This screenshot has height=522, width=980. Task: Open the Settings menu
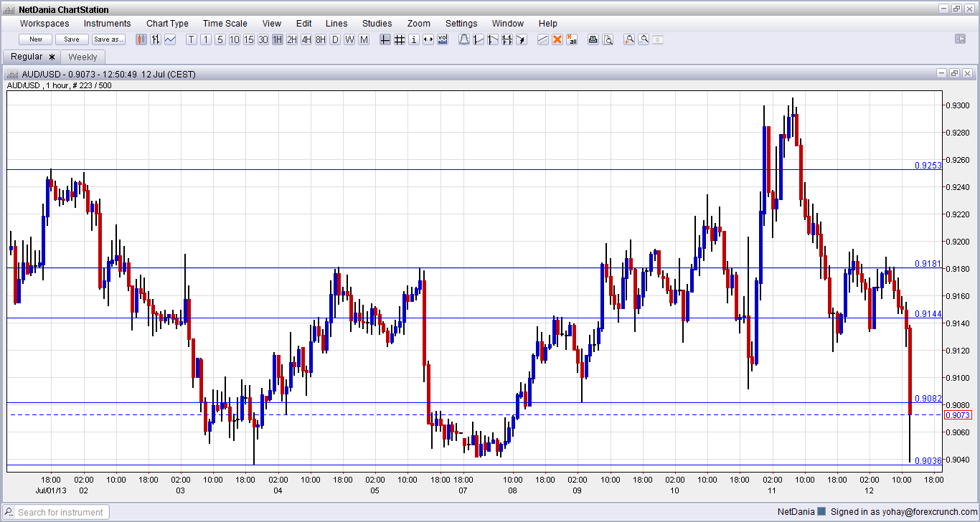461,24
